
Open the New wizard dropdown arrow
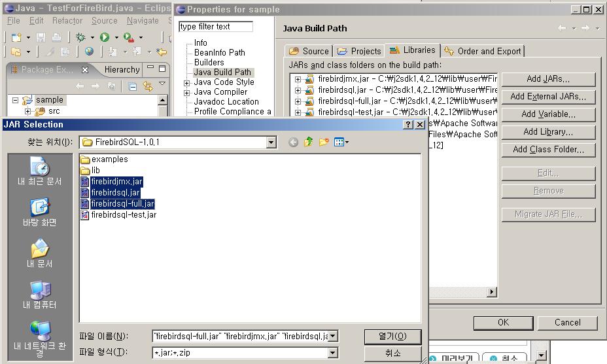[28, 37]
